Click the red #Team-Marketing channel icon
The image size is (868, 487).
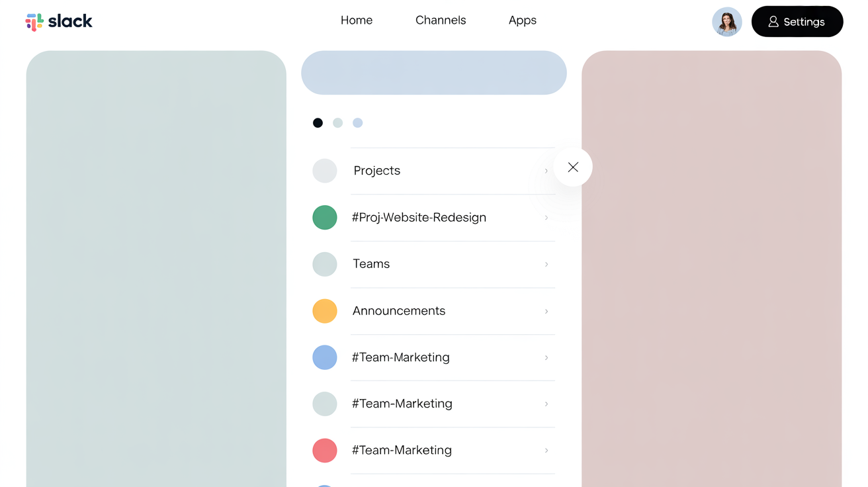point(325,450)
